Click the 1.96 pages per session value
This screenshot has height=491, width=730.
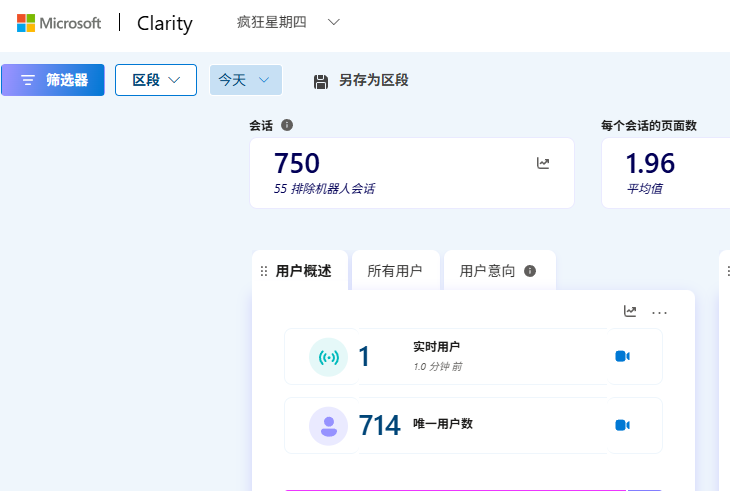coord(650,163)
